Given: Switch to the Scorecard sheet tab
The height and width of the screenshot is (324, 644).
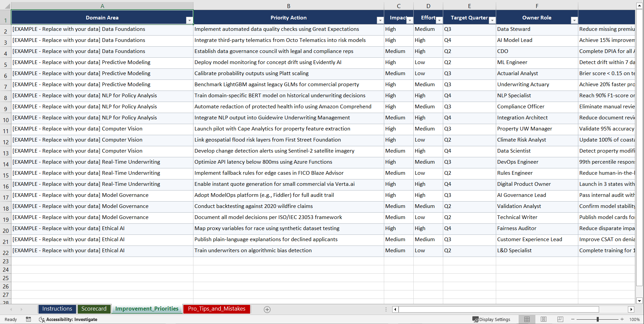Looking at the screenshot, I should pos(94,309).
